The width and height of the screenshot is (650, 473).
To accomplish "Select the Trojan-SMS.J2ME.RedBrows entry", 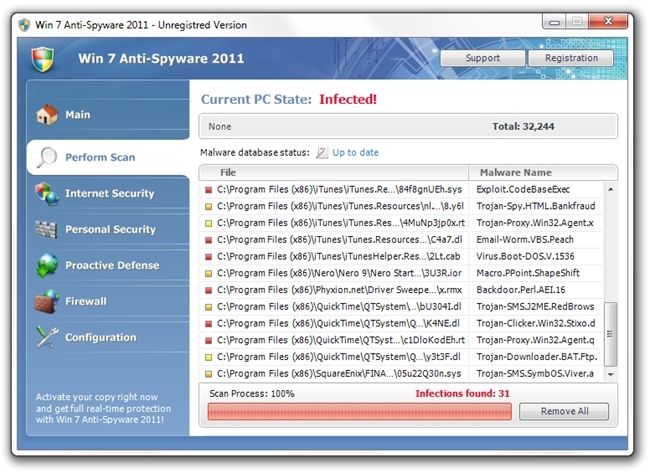I will click(x=535, y=307).
